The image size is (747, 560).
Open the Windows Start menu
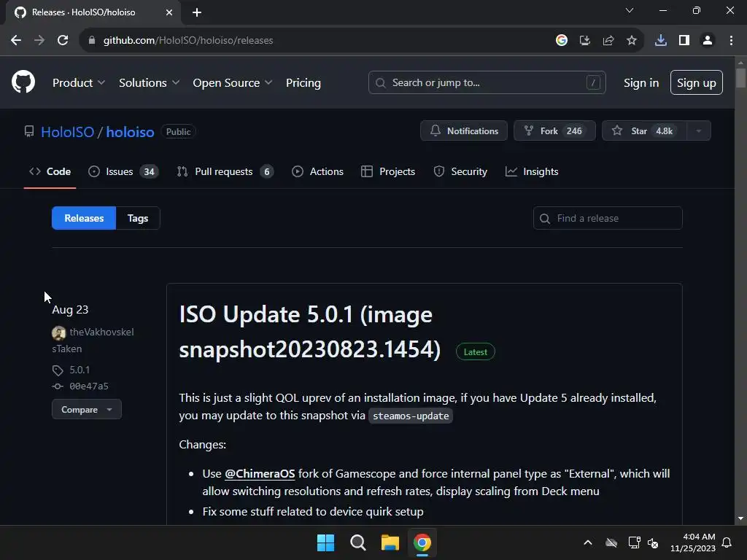point(326,542)
